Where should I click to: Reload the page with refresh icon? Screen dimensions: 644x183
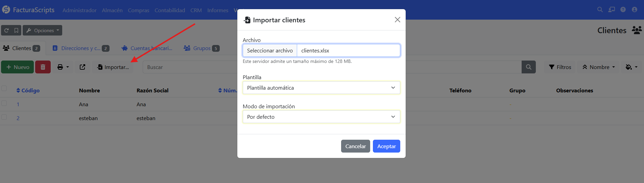[x=6, y=30]
